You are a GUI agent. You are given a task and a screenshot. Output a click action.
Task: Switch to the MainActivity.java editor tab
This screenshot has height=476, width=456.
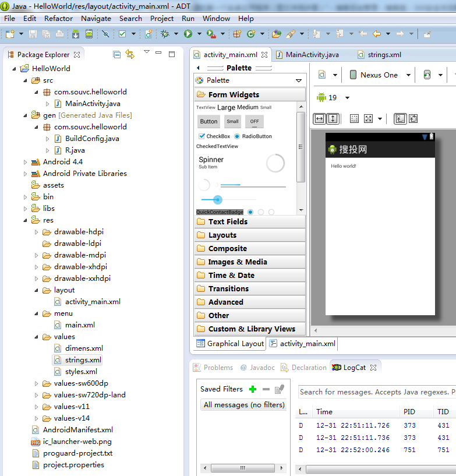312,55
